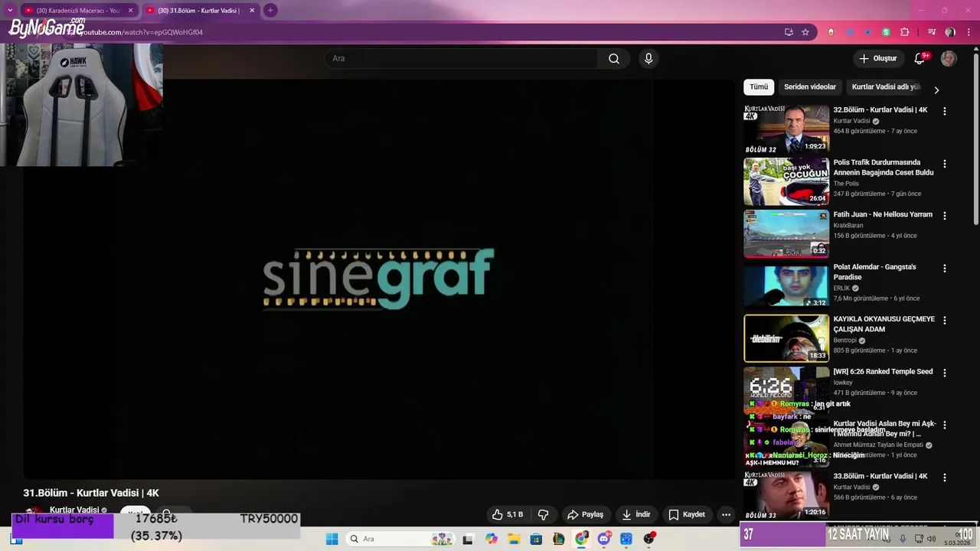980x551 pixels.
Task: Select the Seriden videolar filter chip
Action: click(810, 87)
